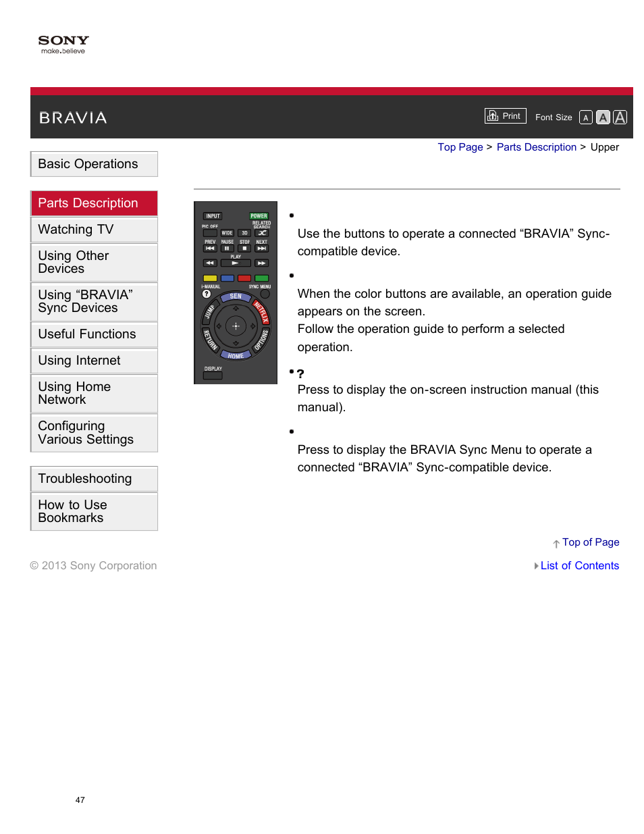This screenshot has width=644, height=834.
Task: Click the green POWER button on the remote
Action: [x=259, y=216]
